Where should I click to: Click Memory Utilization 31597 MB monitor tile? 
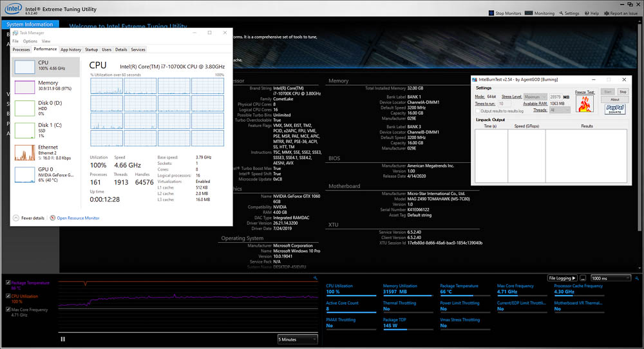pos(408,290)
